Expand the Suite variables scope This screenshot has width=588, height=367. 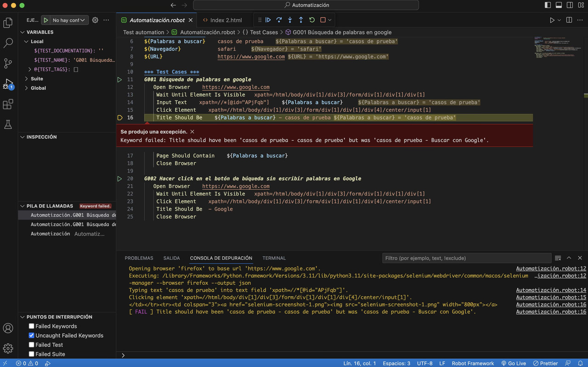click(26, 79)
